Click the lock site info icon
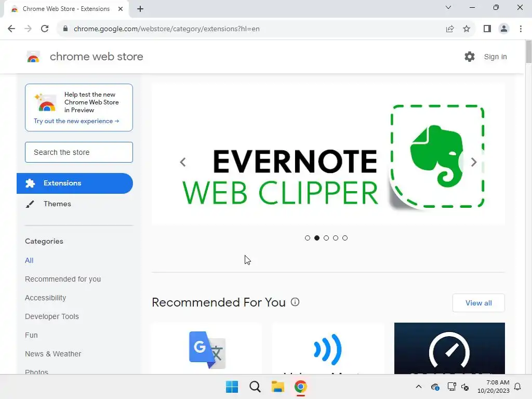 coord(65,29)
